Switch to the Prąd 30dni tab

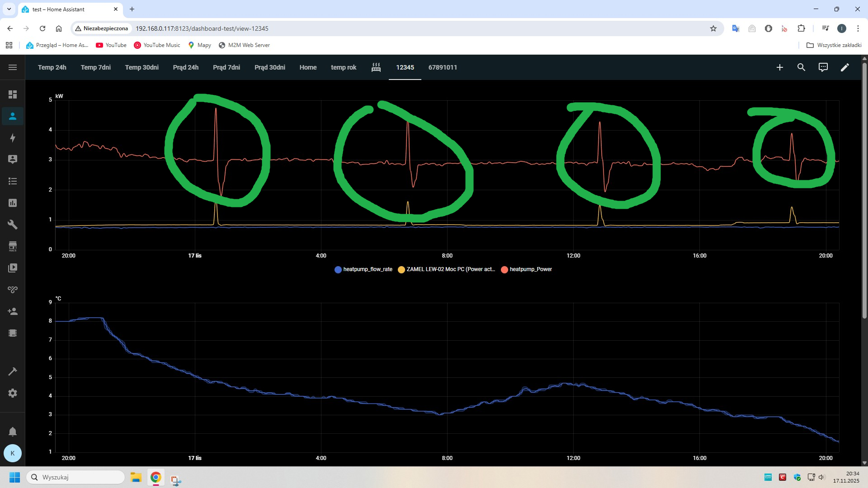(x=269, y=67)
